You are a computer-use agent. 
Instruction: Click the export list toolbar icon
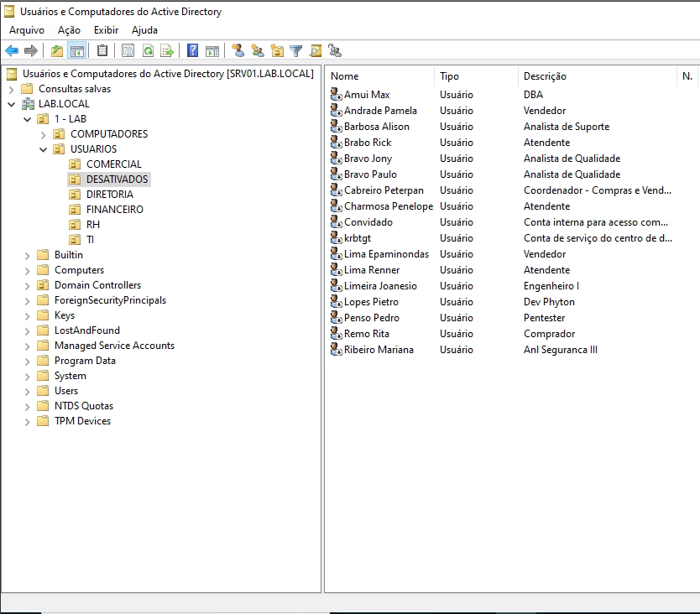pyautogui.click(x=167, y=51)
